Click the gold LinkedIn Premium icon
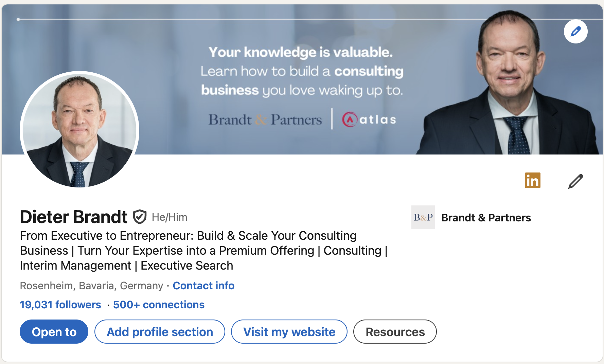The width and height of the screenshot is (604, 364). (532, 180)
